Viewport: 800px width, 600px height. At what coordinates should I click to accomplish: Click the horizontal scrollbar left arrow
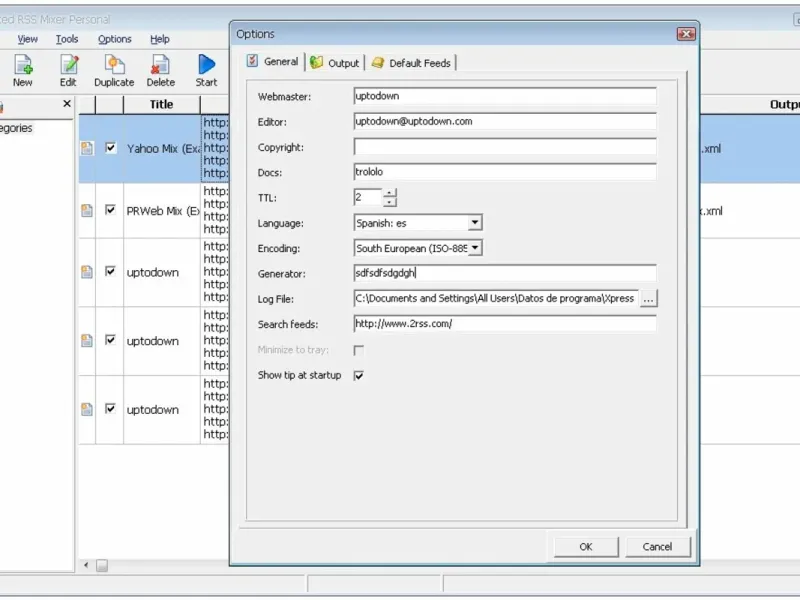click(x=86, y=565)
